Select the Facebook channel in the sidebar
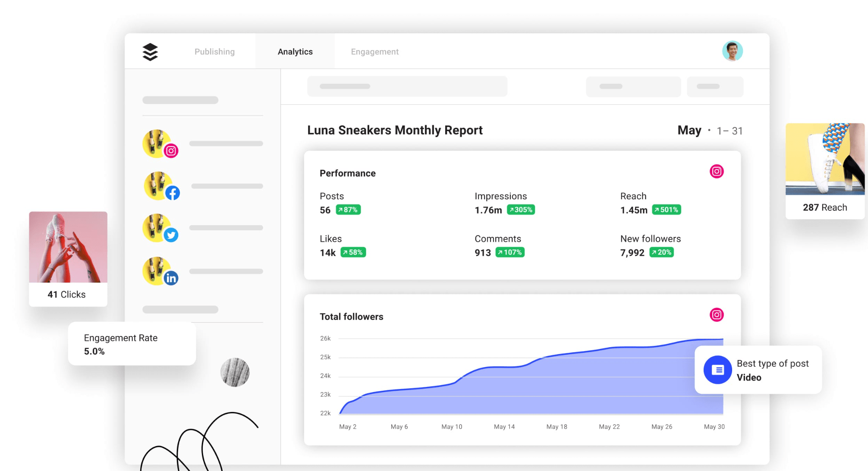Viewport: 868px width, 471px height. click(x=160, y=185)
